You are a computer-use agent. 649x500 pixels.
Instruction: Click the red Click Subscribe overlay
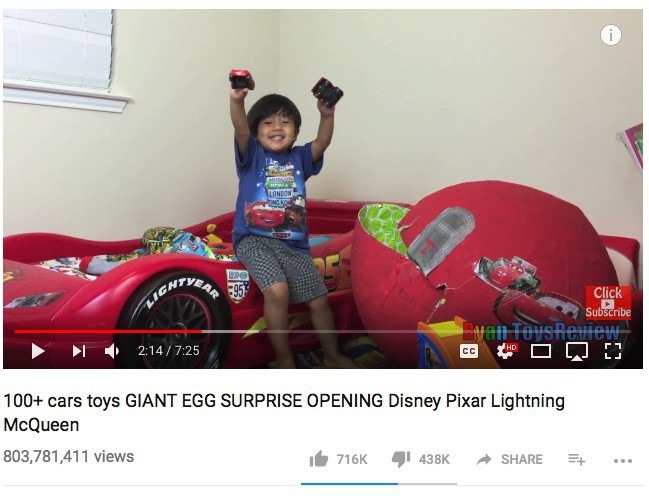pyautogui.click(x=608, y=302)
